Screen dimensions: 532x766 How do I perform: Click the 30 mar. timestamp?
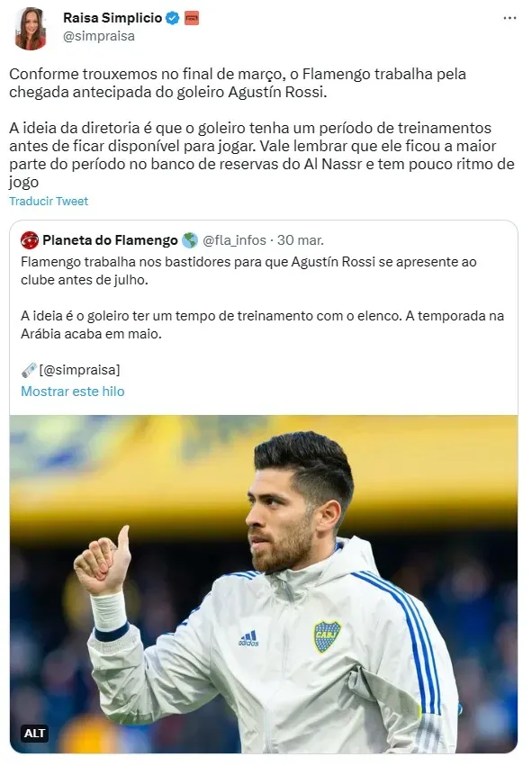[x=301, y=240]
